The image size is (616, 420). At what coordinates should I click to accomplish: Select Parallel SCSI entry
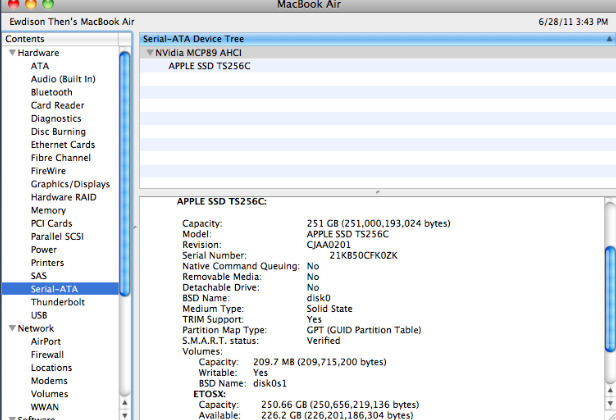[57, 237]
